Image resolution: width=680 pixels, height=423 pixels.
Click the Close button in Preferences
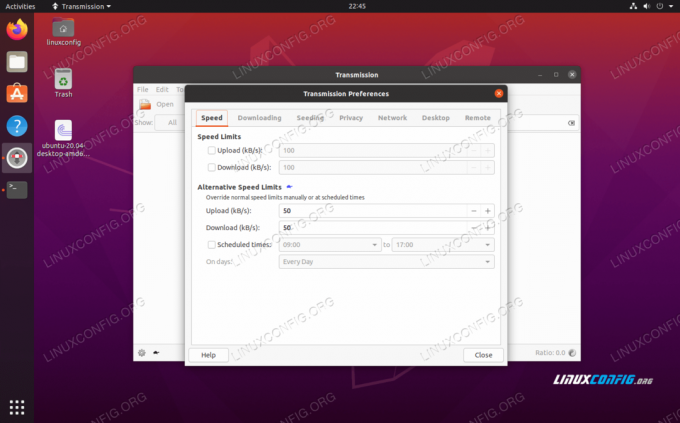pos(483,355)
